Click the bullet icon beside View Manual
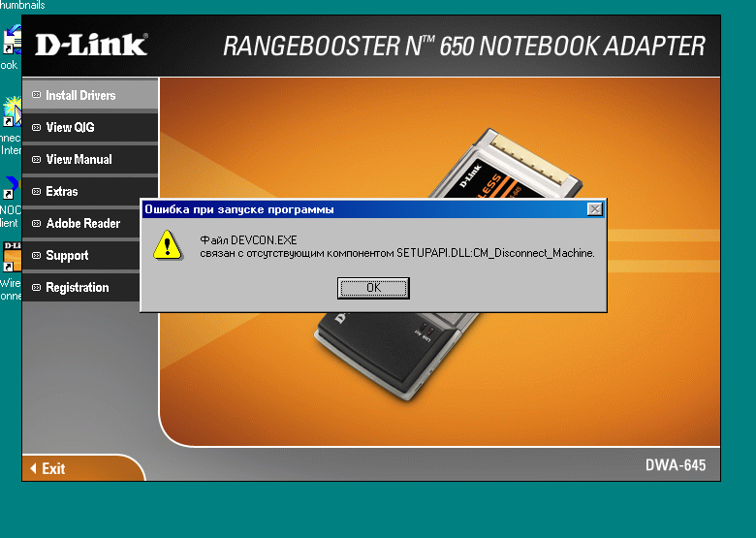This screenshot has height=538, width=756. [36, 159]
